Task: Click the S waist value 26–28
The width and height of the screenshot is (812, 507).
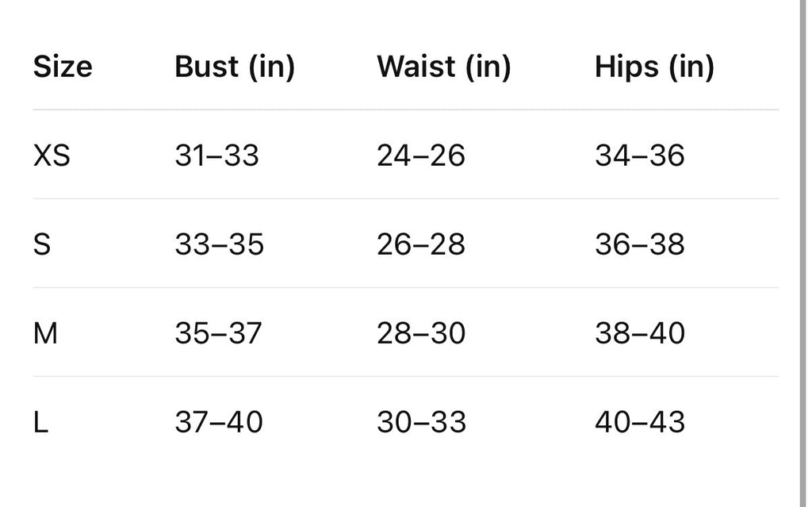Action: pos(420,244)
